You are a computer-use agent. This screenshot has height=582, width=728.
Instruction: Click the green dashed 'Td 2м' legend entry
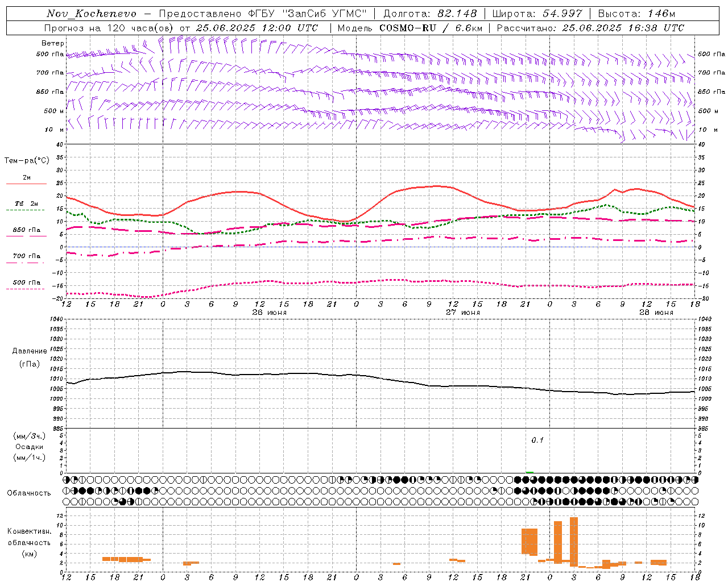tap(26, 206)
